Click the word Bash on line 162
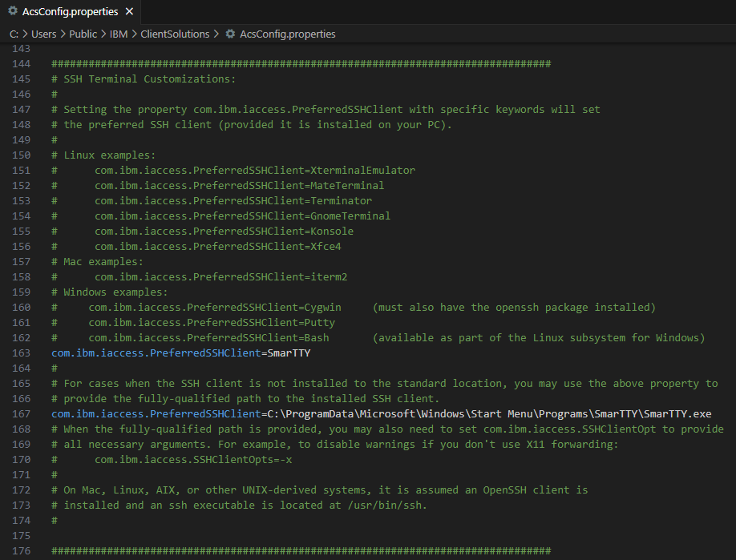This screenshot has width=736, height=560. tap(317, 338)
